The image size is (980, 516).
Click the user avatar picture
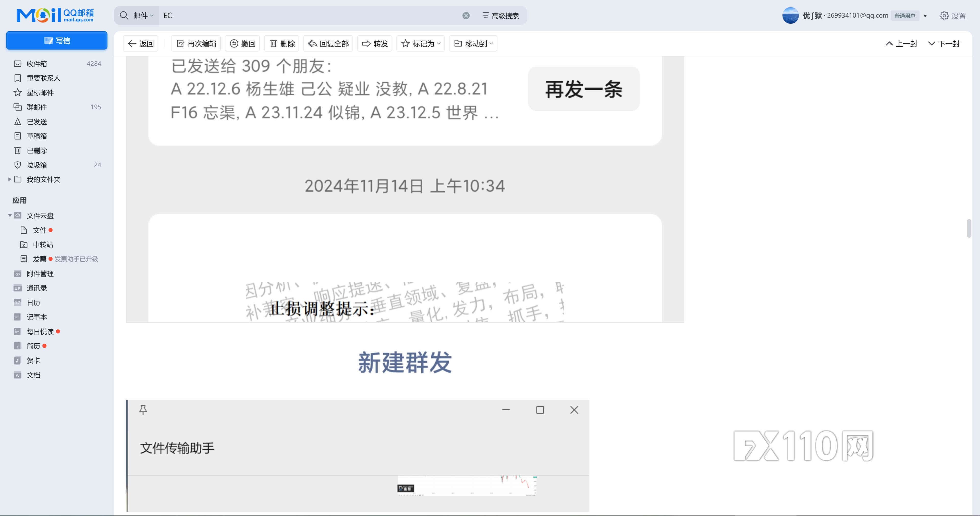click(790, 16)
